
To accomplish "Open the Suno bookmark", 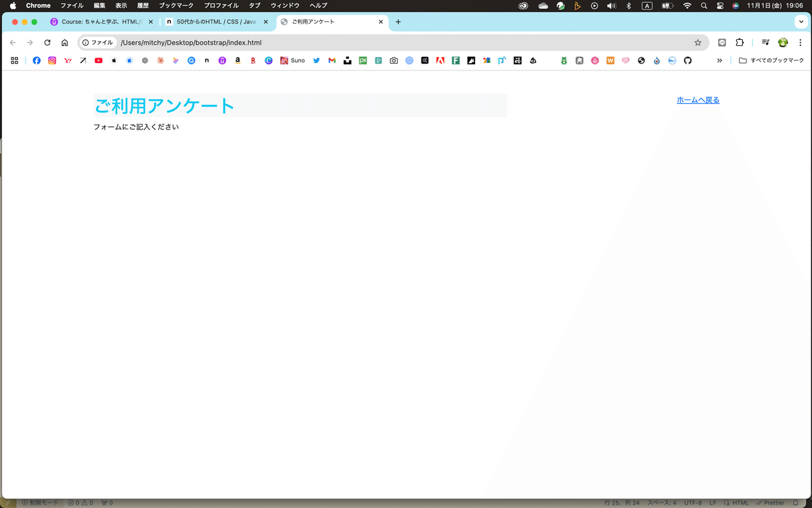I will tap(292, 60).
